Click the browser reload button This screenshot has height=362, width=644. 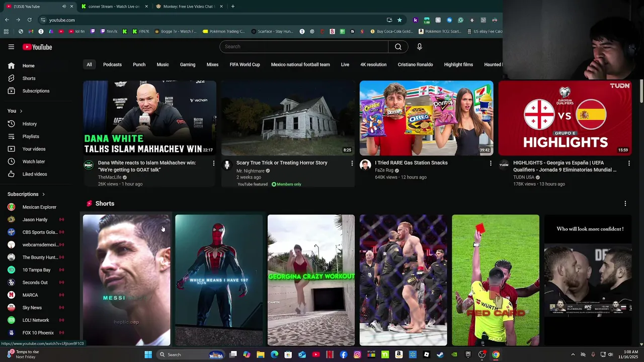coord(29,20)
